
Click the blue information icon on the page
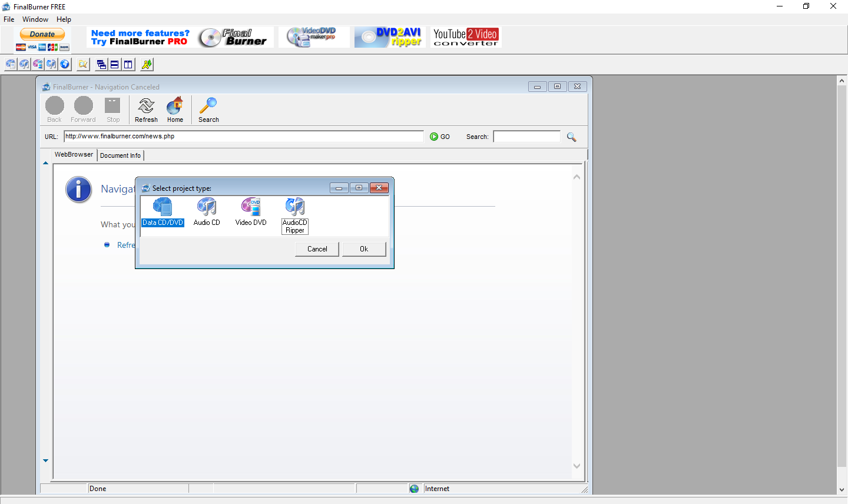(x=78, y=190)
